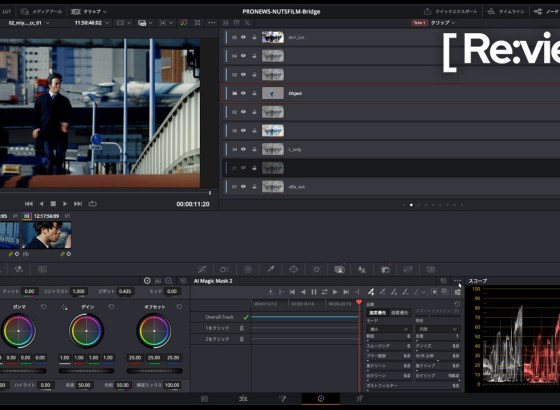Click the Quick Export button

point(450,12)
